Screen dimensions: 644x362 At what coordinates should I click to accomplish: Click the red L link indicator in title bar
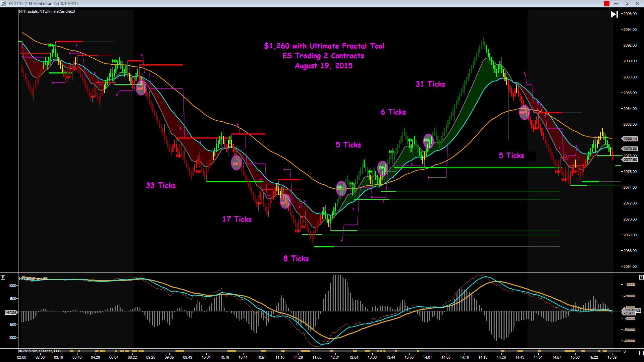click(606, 4)
